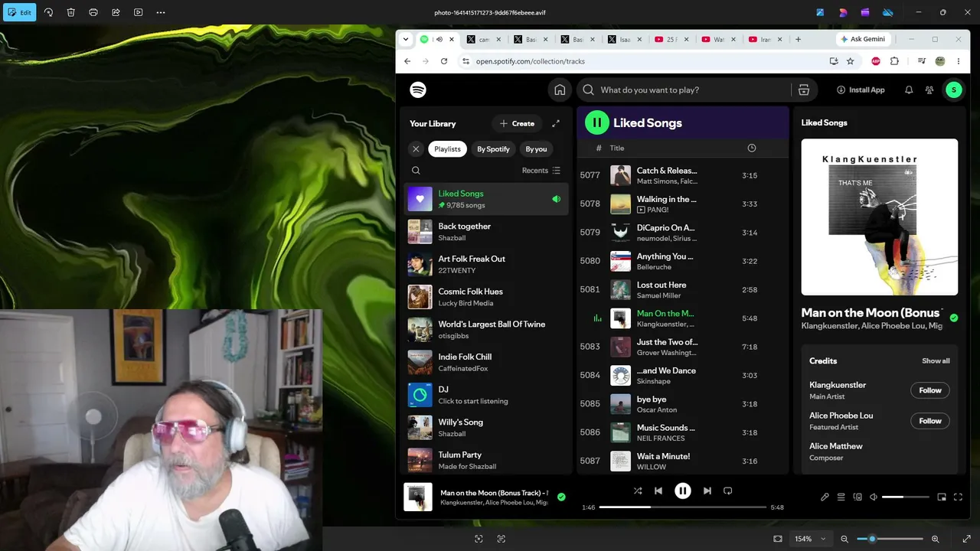Expand Your Library to full view
Screen dimensions: 980x551
556,123
